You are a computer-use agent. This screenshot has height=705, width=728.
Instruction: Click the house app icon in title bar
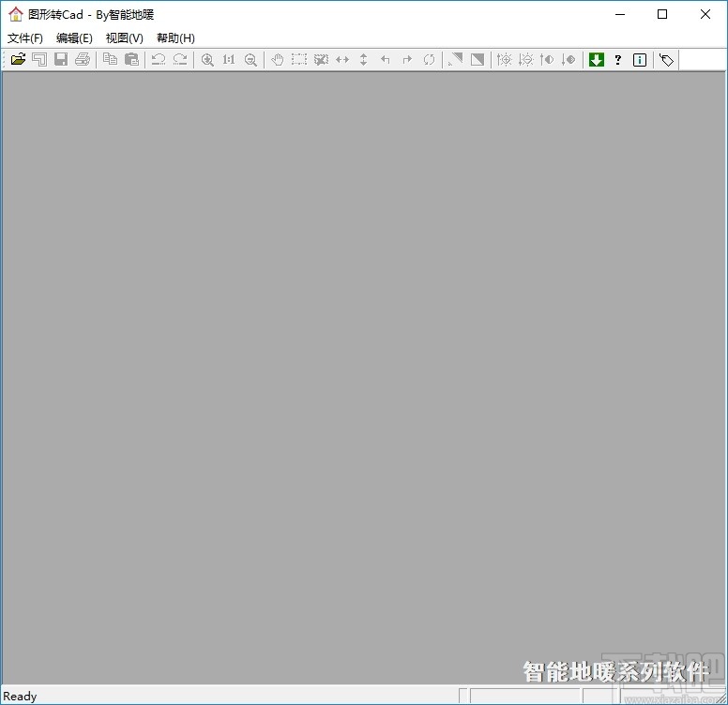click(15, 14)
